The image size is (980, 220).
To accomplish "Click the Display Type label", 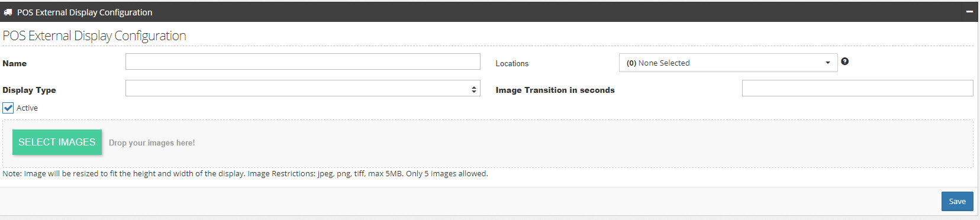I will coord(29,90).
